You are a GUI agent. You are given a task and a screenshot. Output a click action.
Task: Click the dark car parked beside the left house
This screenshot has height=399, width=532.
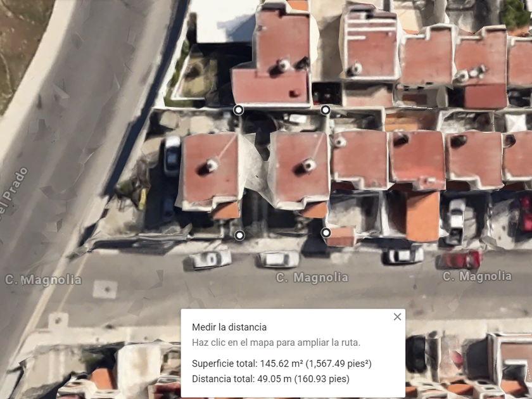point(172,155)
